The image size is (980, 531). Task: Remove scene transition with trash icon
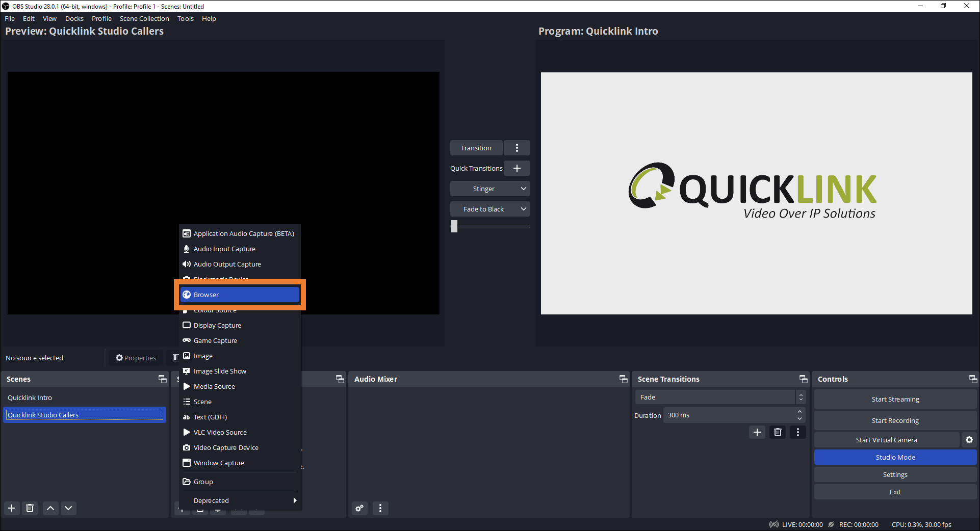(x=778, y=432)
